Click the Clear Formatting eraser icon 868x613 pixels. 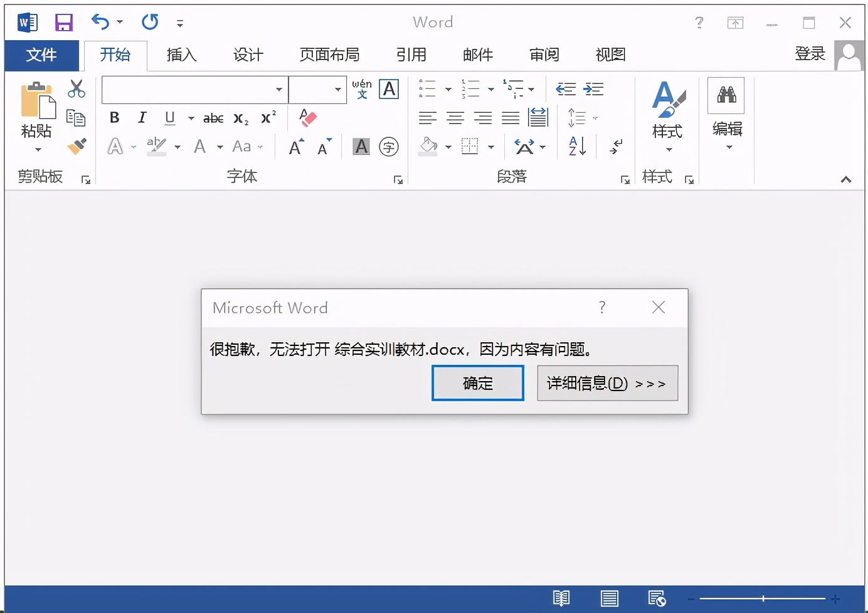click(307, 117)
